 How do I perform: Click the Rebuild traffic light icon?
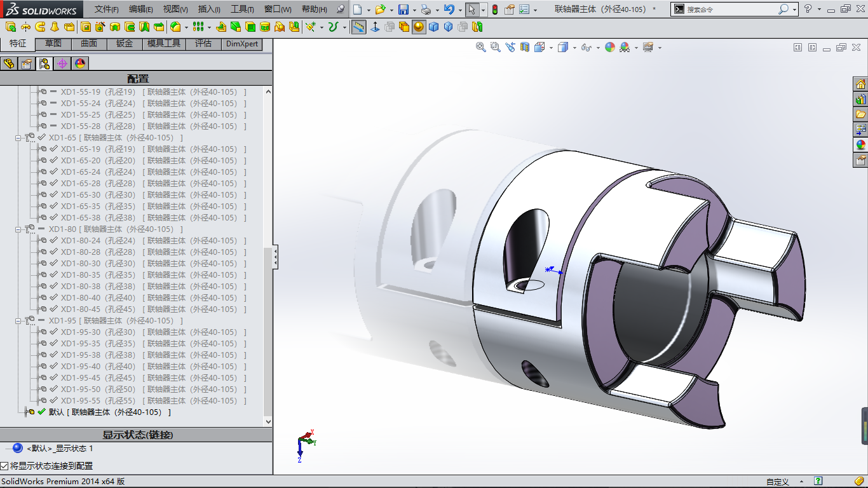[495, 10]
